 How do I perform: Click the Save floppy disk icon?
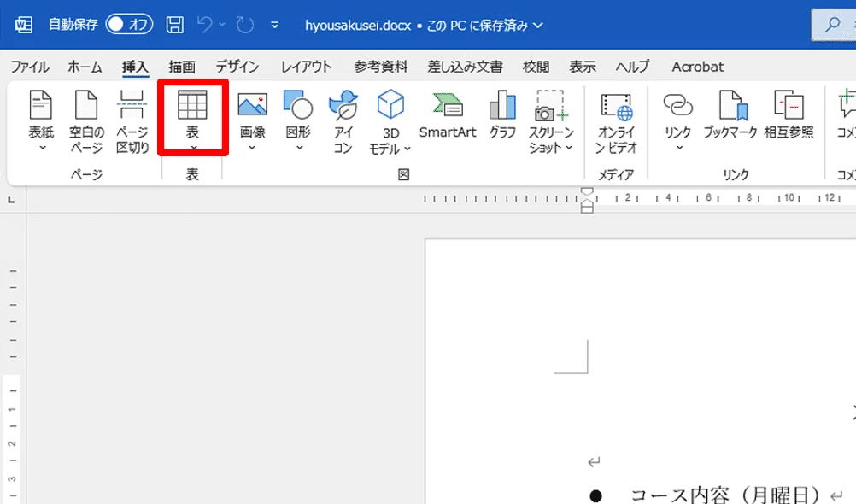tap(174, 25)
